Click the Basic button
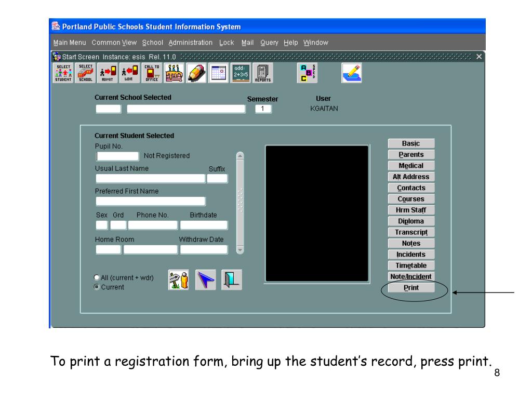The width and height of the screenshot is (532, 399). pyautogui.click(x=411, y=143)
